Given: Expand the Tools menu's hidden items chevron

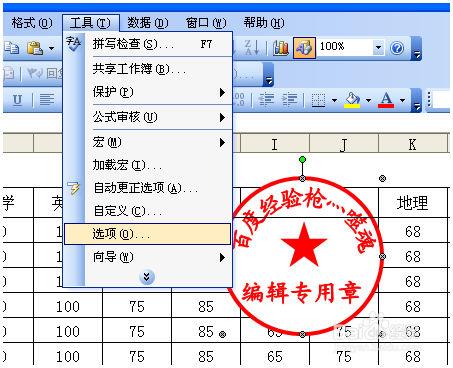Looking at the screenshot, I should [147, 277].
